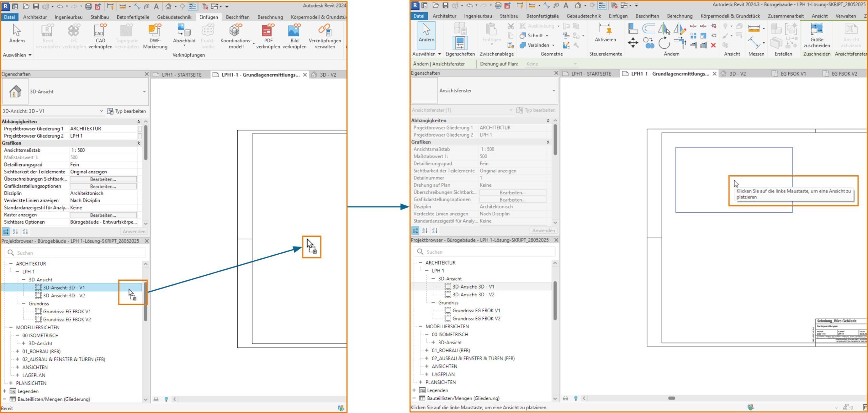
Task: Click Anwenden button in left properties panel
Action: pyautogui.click(x=134, y=231)
